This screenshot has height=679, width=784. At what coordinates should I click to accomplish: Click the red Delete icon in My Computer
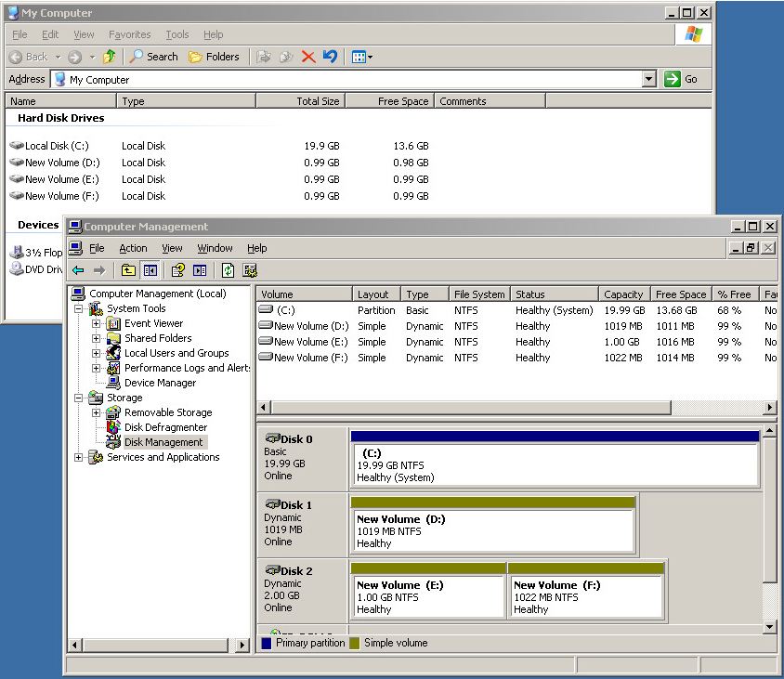click(308, 57)
